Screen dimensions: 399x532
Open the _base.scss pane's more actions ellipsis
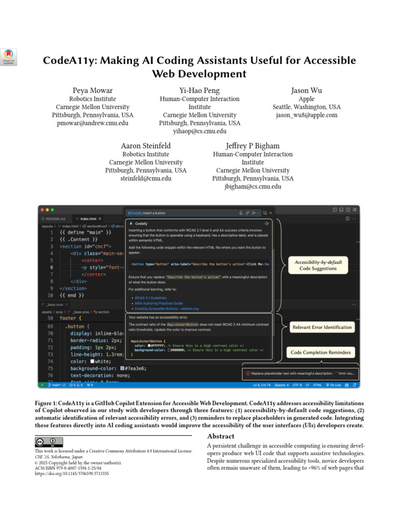pyautogui.click(x=354, y=304)
